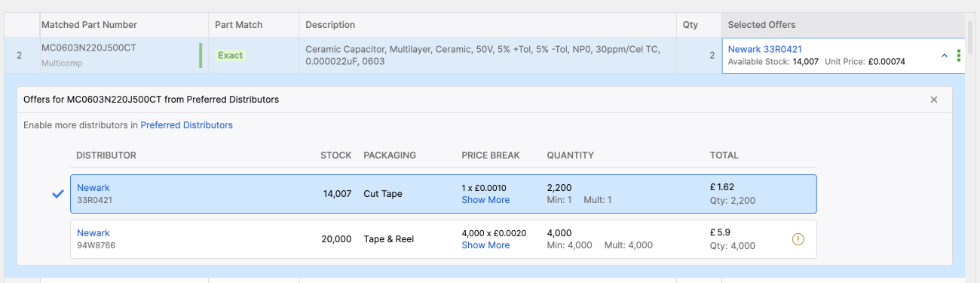Click the Unit Price £0.00074 text
Screen dimensions: 980x283
pos(865,62)
